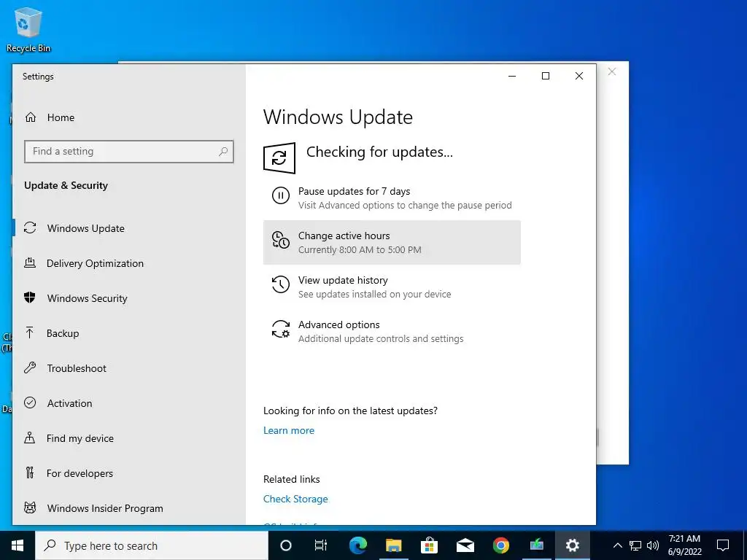Screen dimensions: 747x560
Task: Click the search magnifier in Find a setting
Action: 223,152
